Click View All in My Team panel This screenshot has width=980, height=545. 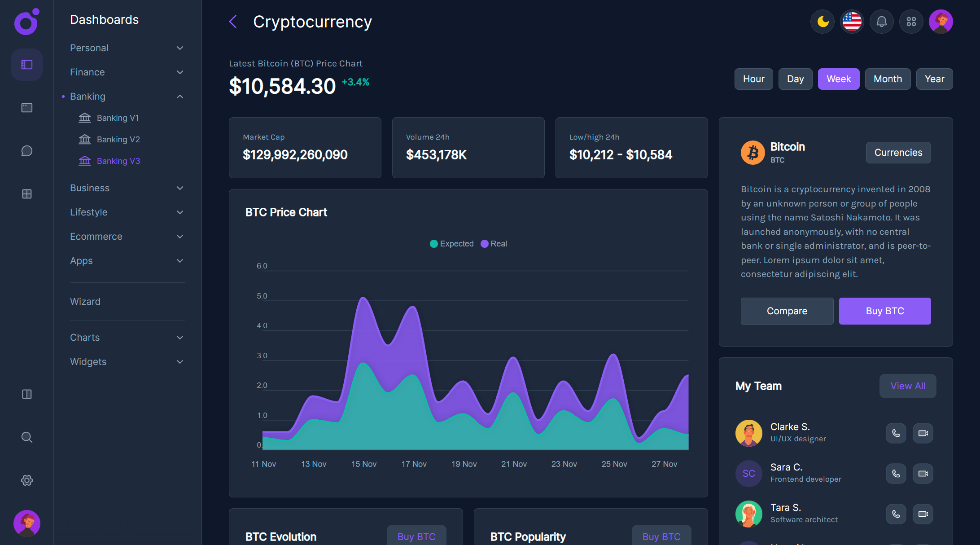pyautogui.click(x=907, y=386)
